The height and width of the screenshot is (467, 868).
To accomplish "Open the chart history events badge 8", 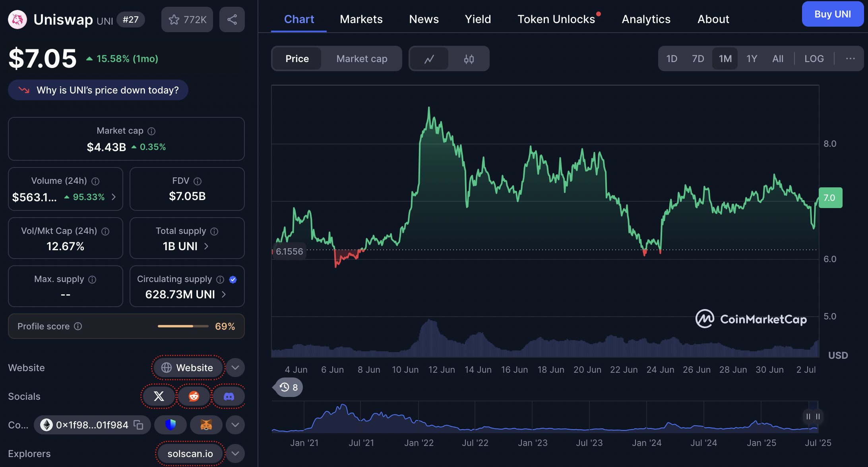I will point(289,387).
